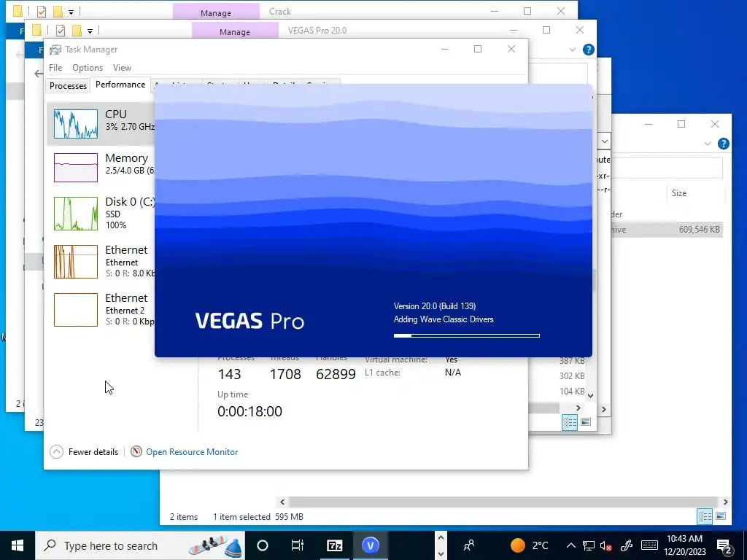Open Manage tab in Crack window
The height and width of the screenshot is (560, 747).
coord(216,12)
